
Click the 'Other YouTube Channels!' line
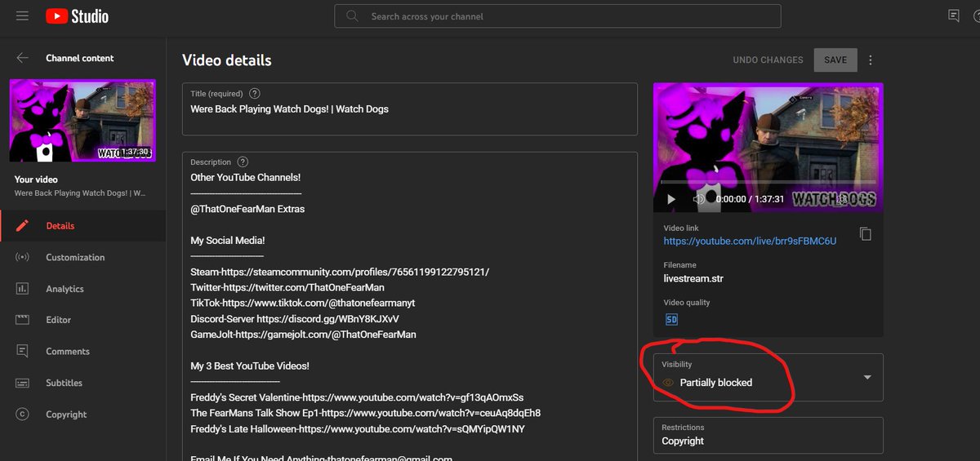[245, 177]
